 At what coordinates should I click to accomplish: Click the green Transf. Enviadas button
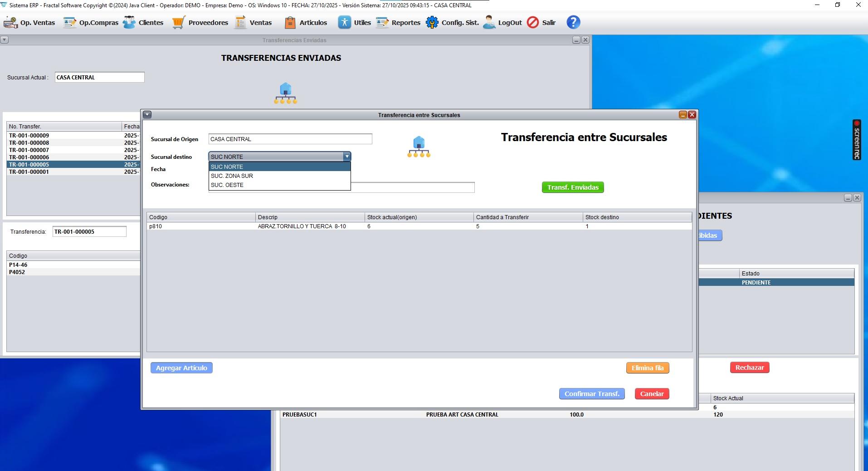(x=573, y=187)
